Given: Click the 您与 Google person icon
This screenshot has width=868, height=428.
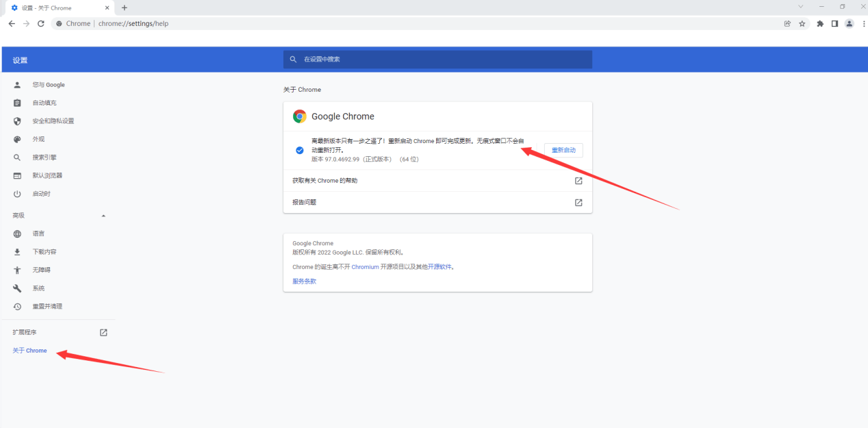Looking at the screenshot, I should 18,85.
